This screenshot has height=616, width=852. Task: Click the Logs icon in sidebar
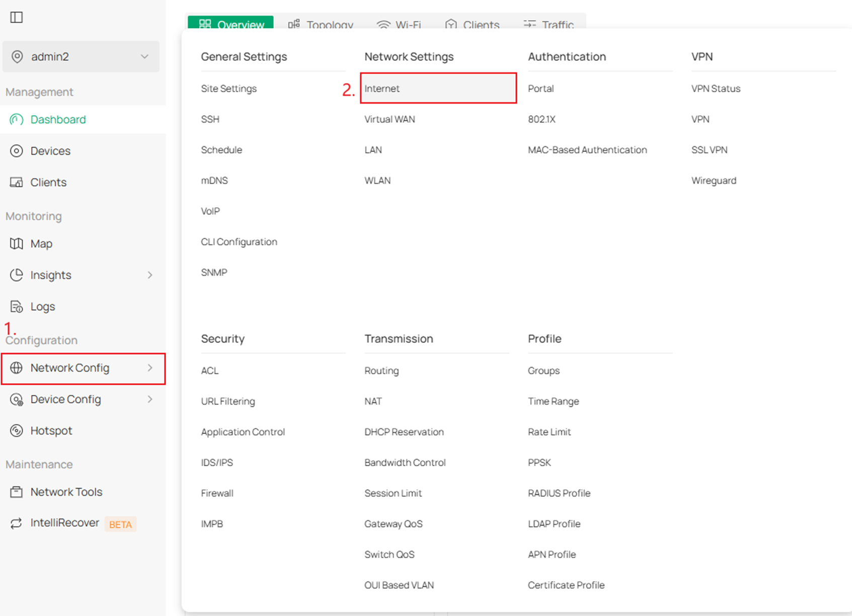[x=17, y=307]
